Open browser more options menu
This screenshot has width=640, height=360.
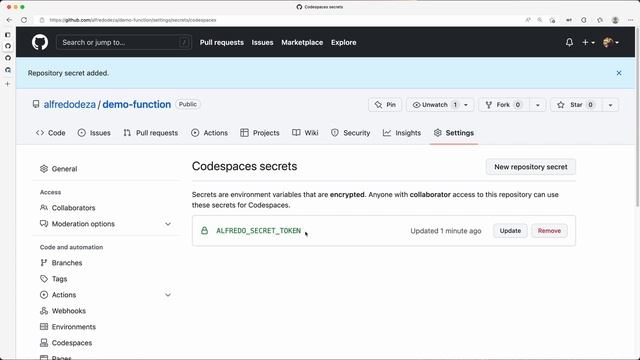(x=631, y=20)
